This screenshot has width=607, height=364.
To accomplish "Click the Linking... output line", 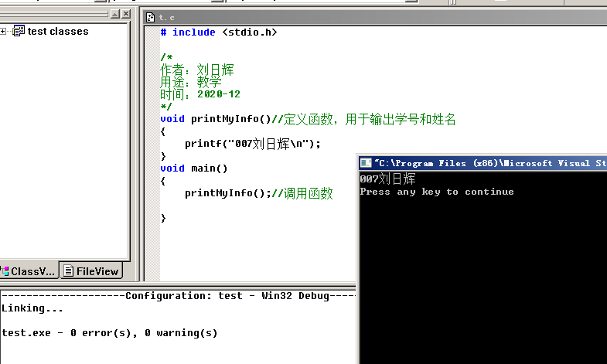I will (32, 308).
